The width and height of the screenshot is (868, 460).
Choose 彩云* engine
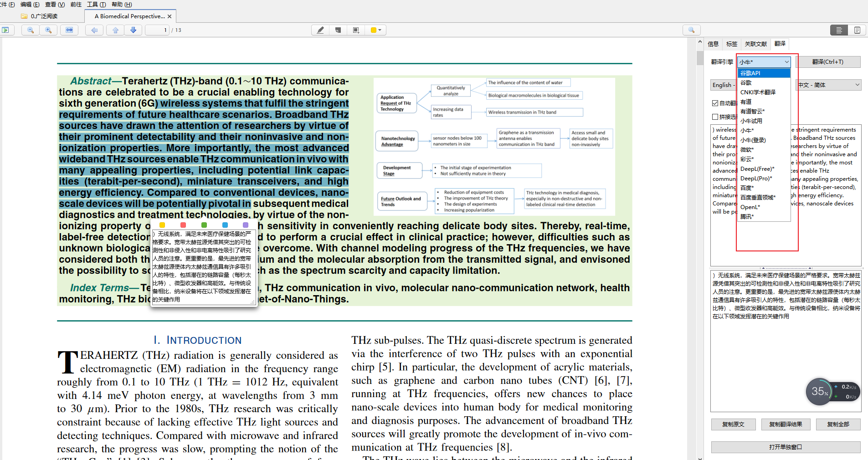pos(764,159)
